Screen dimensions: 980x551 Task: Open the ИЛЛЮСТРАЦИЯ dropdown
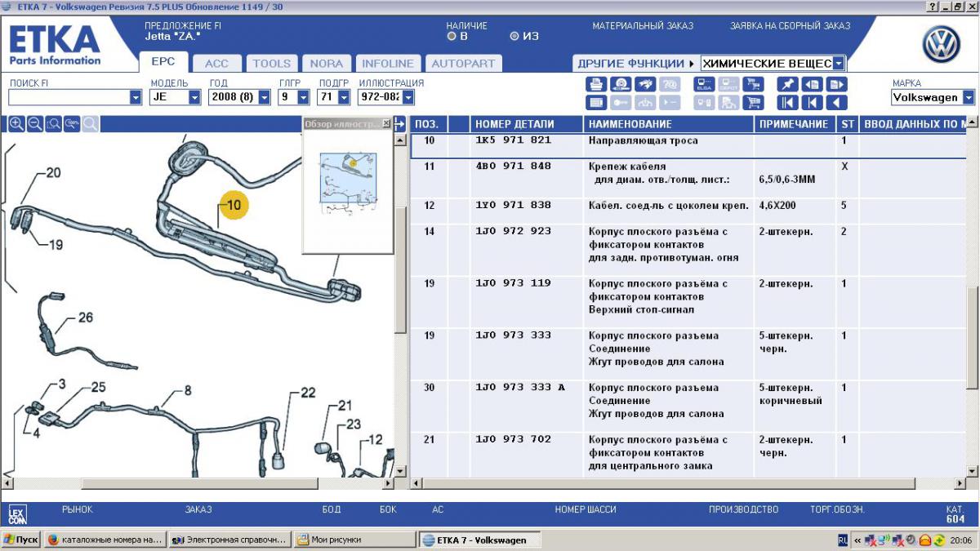408,97
